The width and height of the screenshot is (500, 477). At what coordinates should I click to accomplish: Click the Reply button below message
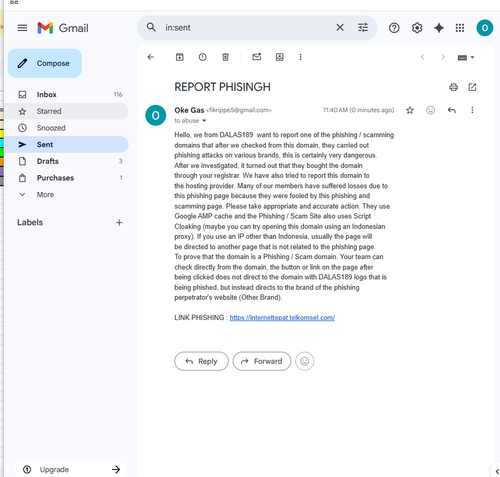click(201, 361)
